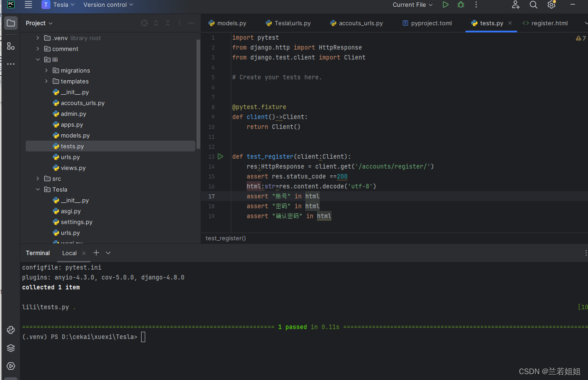Viewport: 588px width, 380px height.
Task: Select the Local terminal tab
Action: (69, 253)
